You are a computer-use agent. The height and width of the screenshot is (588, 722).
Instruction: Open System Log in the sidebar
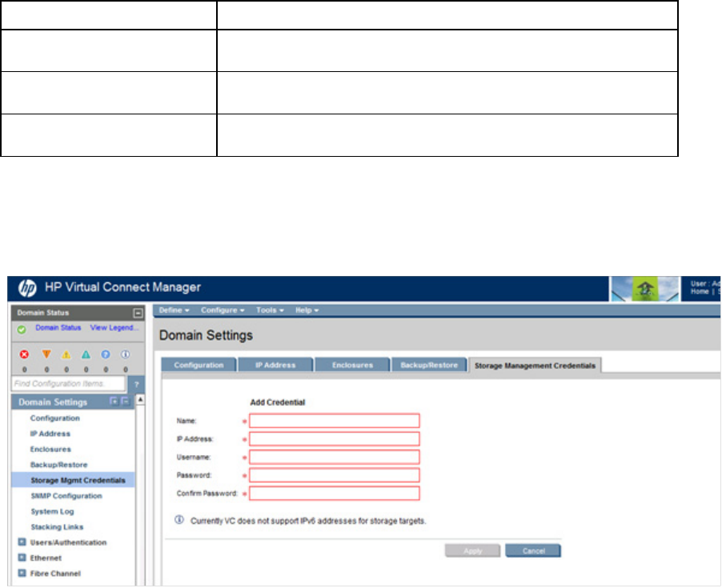[52, 512]
